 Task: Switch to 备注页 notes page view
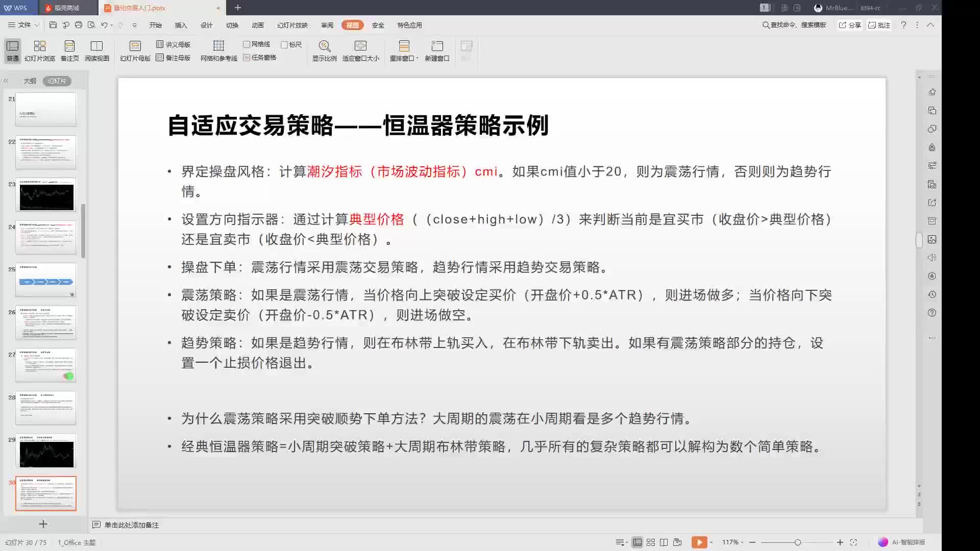(x=70, y=51)
